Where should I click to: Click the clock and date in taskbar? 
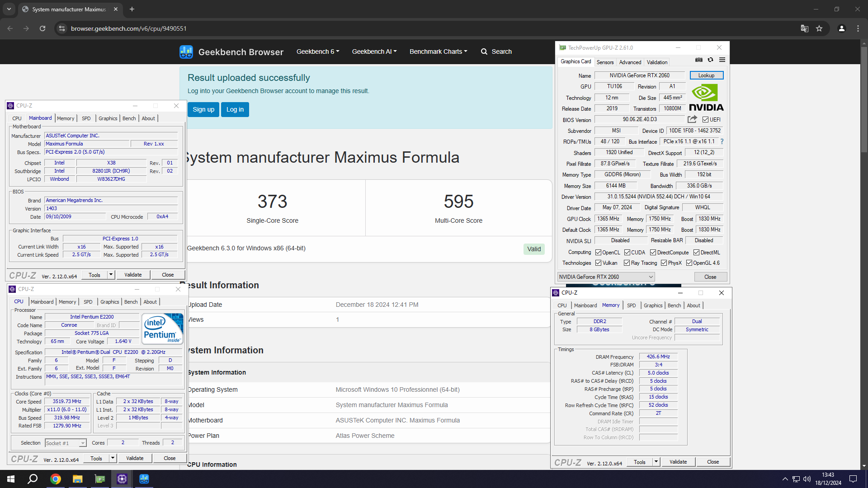828,479
